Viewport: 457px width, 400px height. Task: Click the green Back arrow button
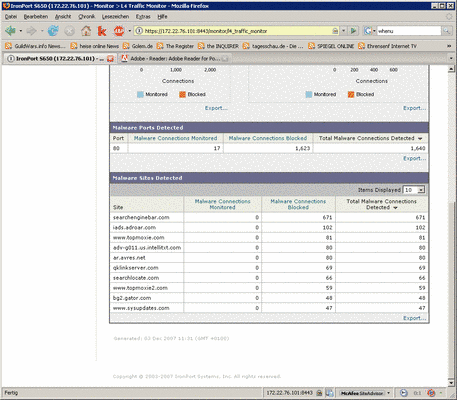point(10,31)
